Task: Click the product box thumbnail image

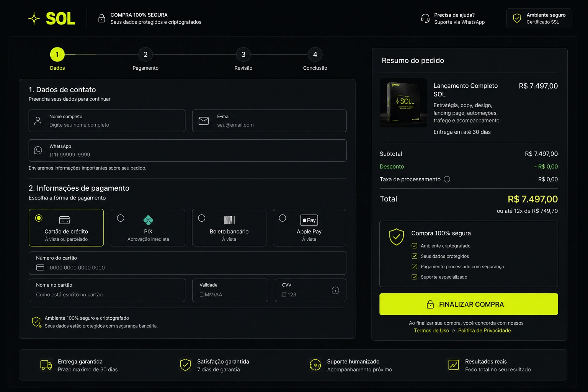Action: (403, 103)
